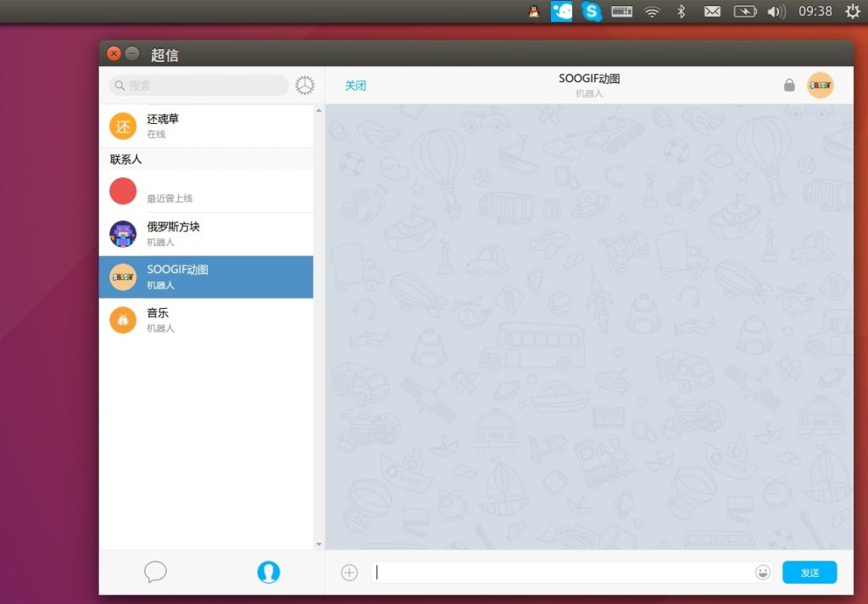Click the 关闭 link in chat header
868x604 pixels.
click(x=355, y=86)
